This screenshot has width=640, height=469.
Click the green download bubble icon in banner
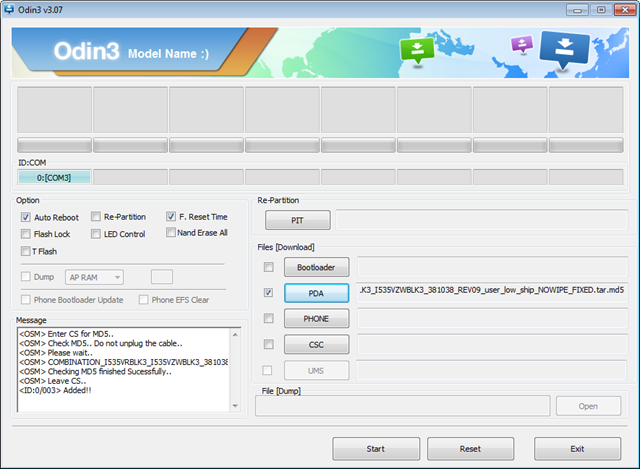tap(417, 51)
